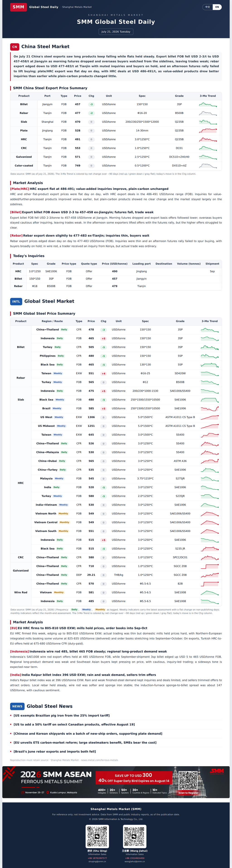Click the ASEAN Ferrous Metals Summit banner
232x868 pixels.
[x=116, y=782]
